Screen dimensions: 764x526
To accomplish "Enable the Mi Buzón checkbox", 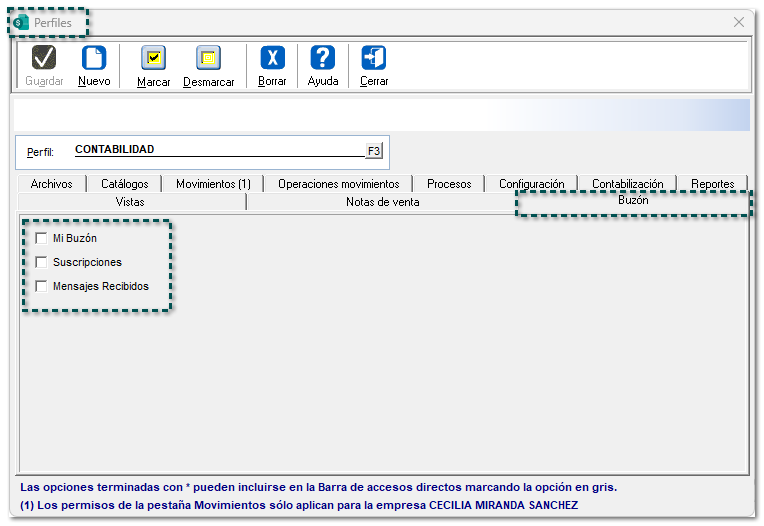I will [41, 238].
